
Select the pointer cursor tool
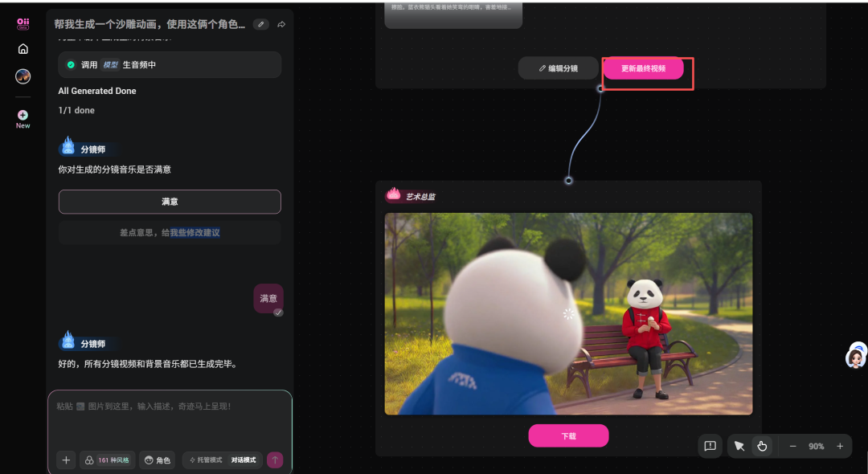pyautogui.click(x=739, y=447)
